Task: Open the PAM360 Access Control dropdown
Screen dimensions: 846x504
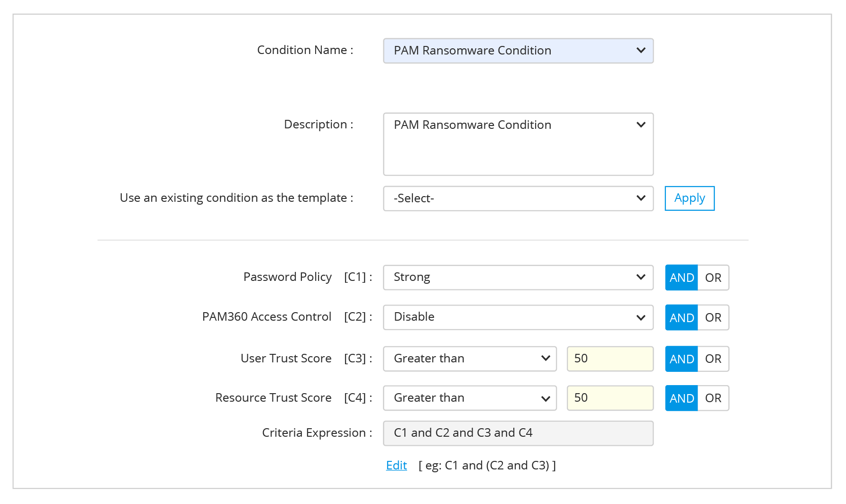Action: pos(518,317)
